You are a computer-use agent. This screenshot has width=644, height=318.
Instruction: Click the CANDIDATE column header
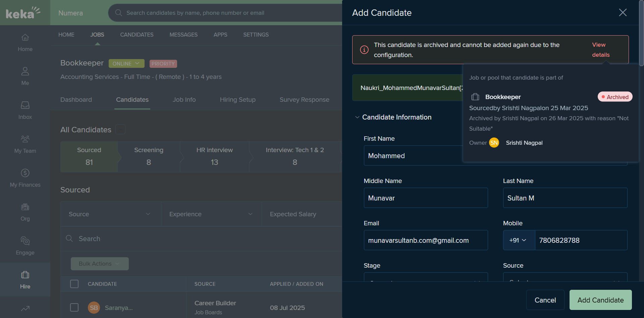tap(102, 284)
